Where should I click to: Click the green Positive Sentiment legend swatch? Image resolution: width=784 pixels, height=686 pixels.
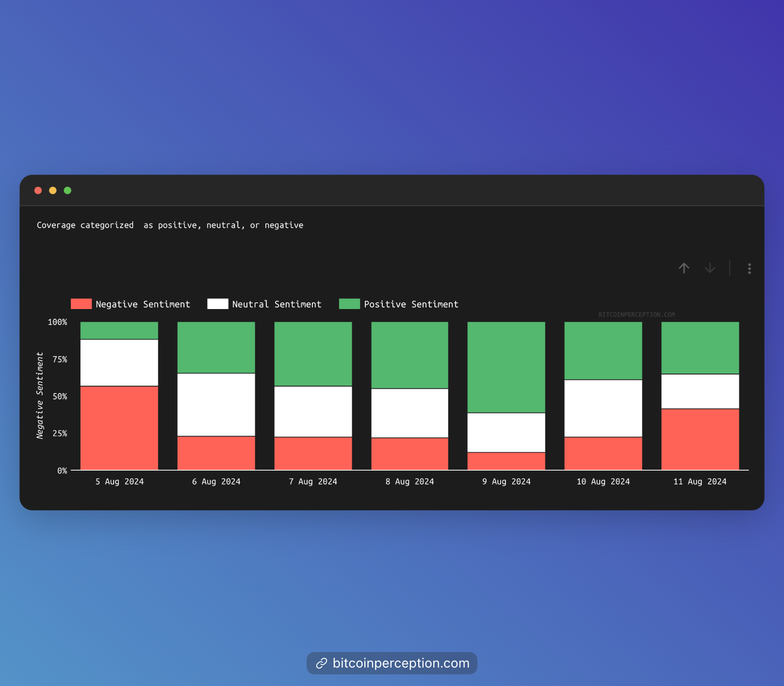[x=349, y=304]
